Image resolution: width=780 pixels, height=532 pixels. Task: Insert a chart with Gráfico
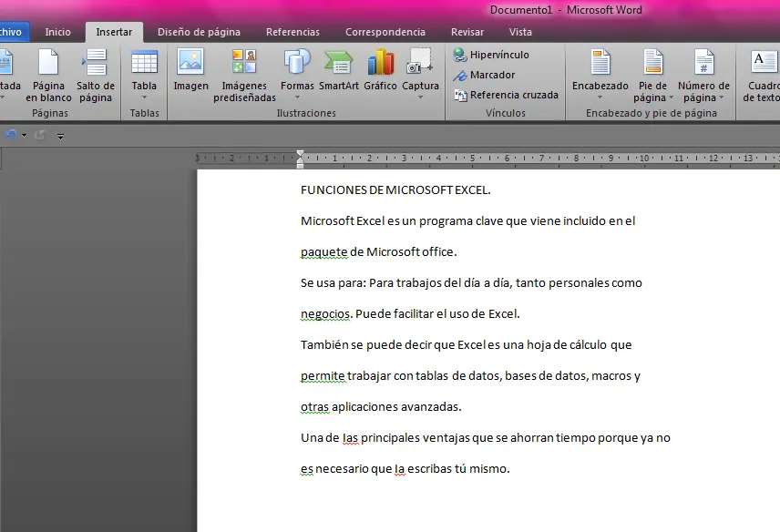[380, 71]
